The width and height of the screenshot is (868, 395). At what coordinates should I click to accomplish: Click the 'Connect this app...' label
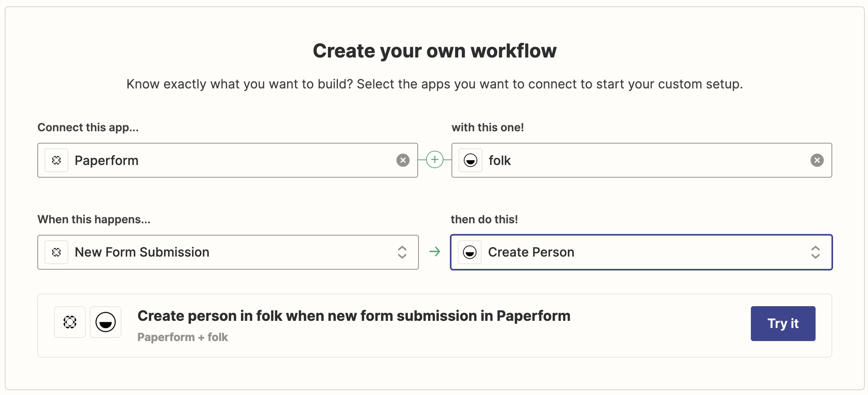88,127
